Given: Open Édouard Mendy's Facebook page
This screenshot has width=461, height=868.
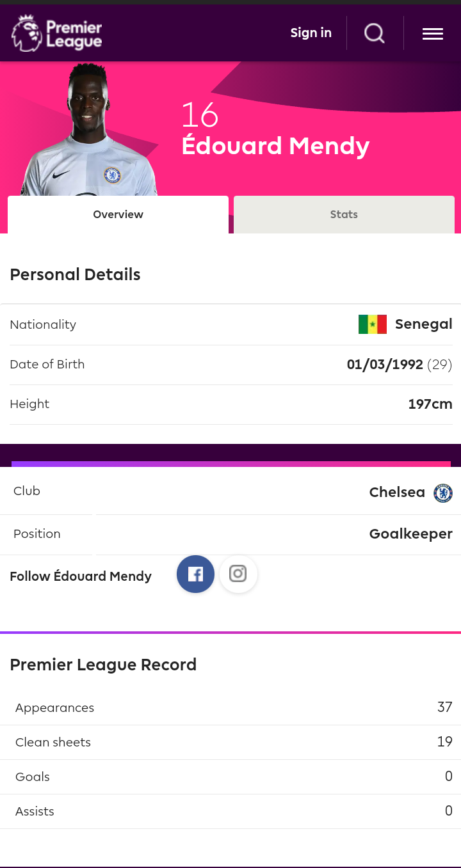Looking at the screenshot, I should click(195, 574).
